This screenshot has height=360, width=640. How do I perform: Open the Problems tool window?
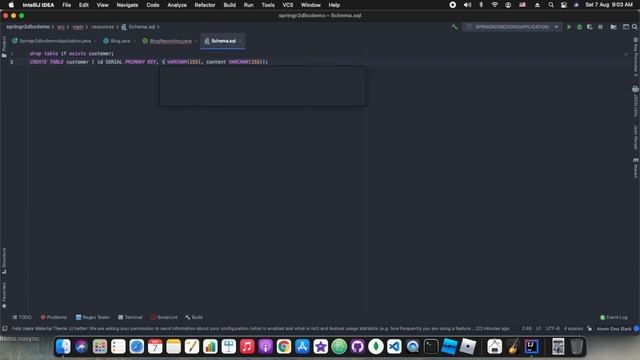53,317
